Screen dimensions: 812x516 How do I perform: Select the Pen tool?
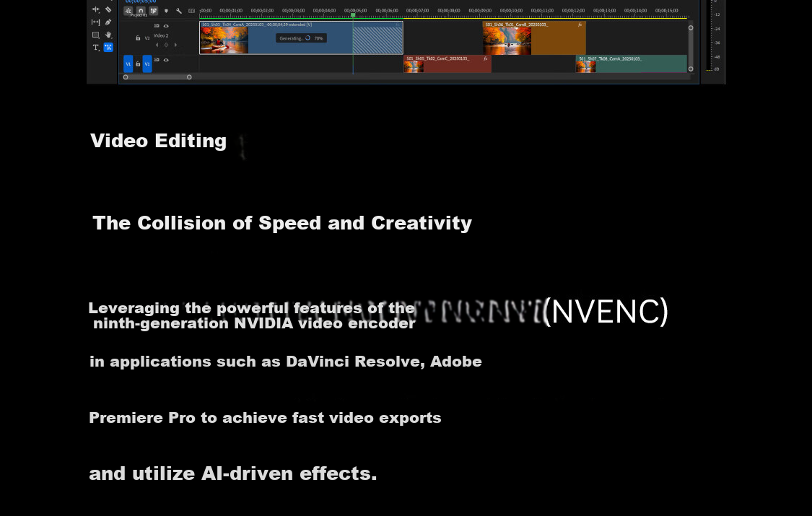(x=108, y=22)
